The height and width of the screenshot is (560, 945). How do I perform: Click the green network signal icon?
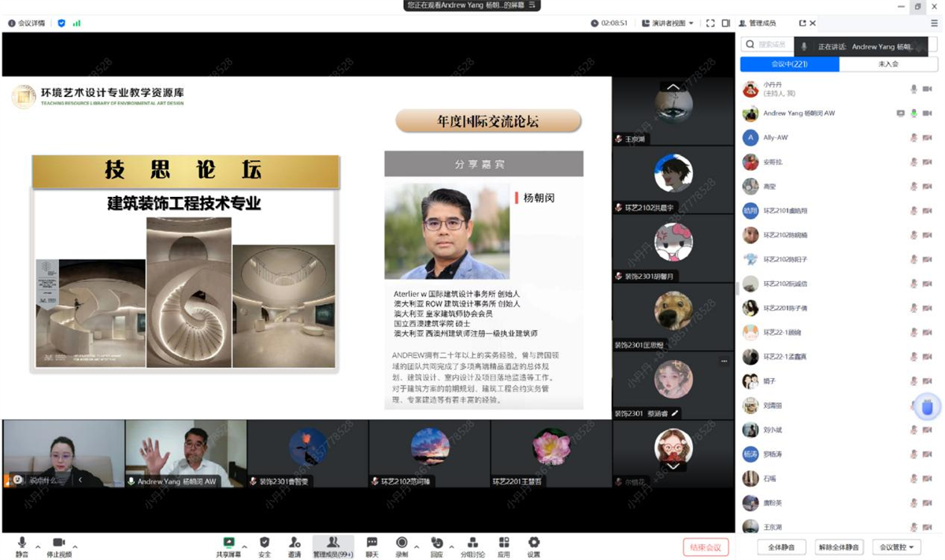[76, 24]
